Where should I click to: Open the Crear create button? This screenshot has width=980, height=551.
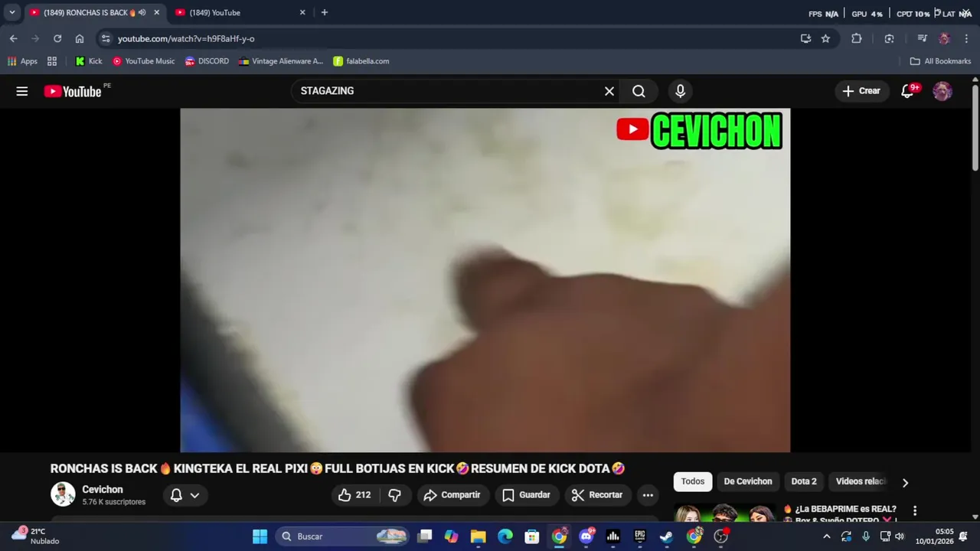[x=862, y=91]
